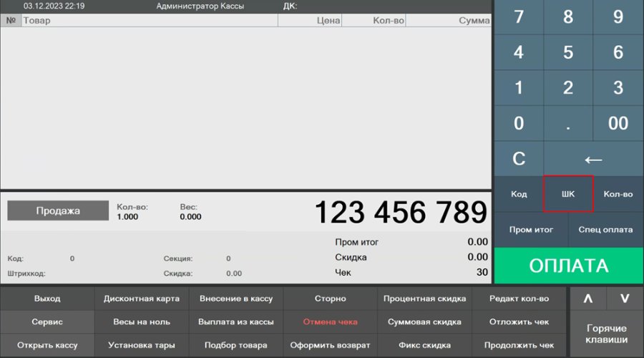The height and width of the screenshot is (358, 644).
Task: Click the green ОПЛАТА button
Action: point(568,266)
